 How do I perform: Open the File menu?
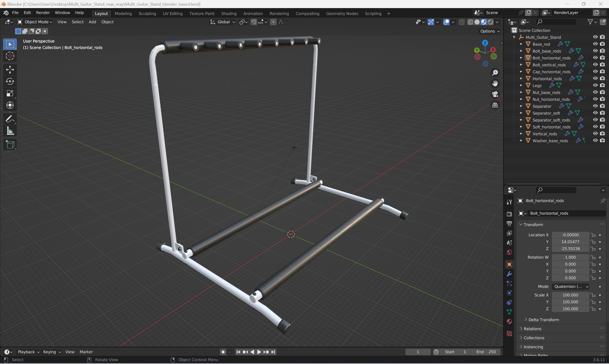(x=15, y=13)
